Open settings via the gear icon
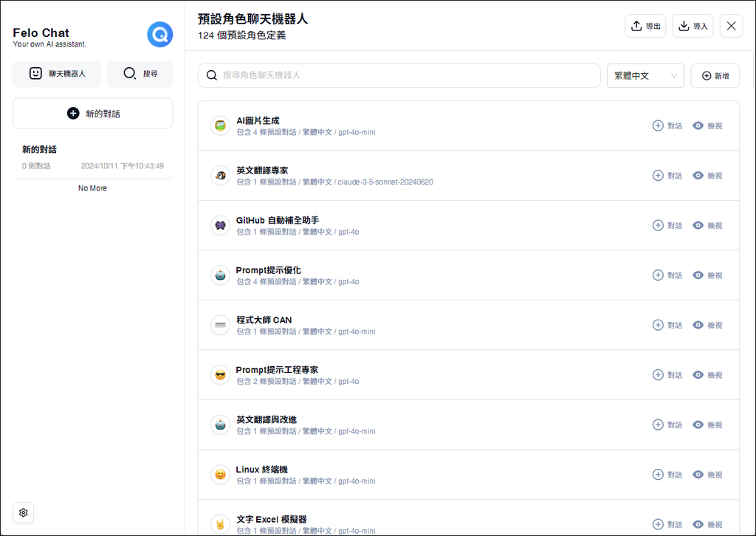The image size is (756, 536). 23,512
